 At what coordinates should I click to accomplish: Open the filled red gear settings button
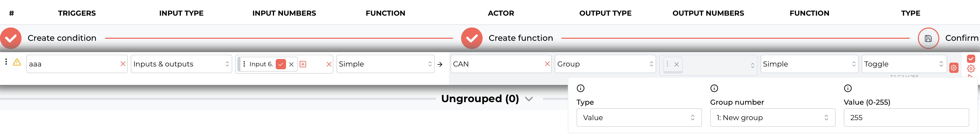tap(954, 68)
